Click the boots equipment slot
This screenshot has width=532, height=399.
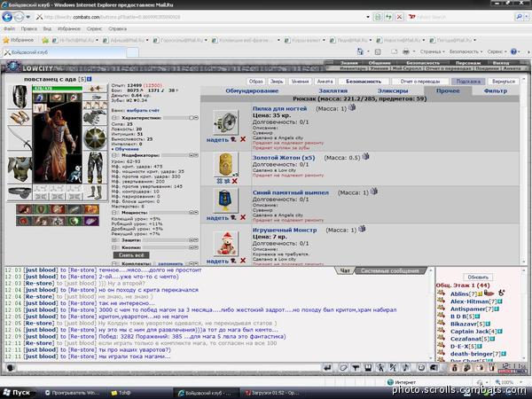[x=95, y=192]
